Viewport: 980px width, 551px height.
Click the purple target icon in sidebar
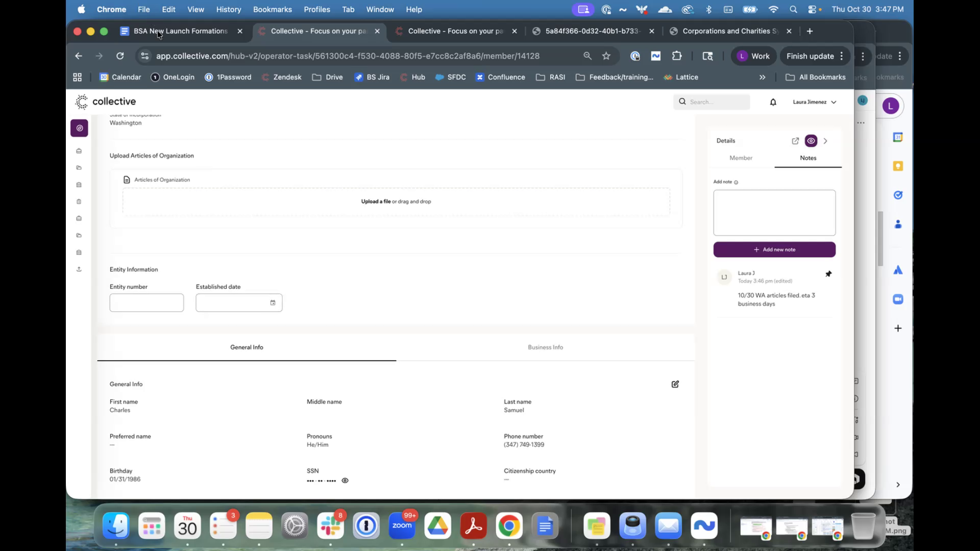79,128
